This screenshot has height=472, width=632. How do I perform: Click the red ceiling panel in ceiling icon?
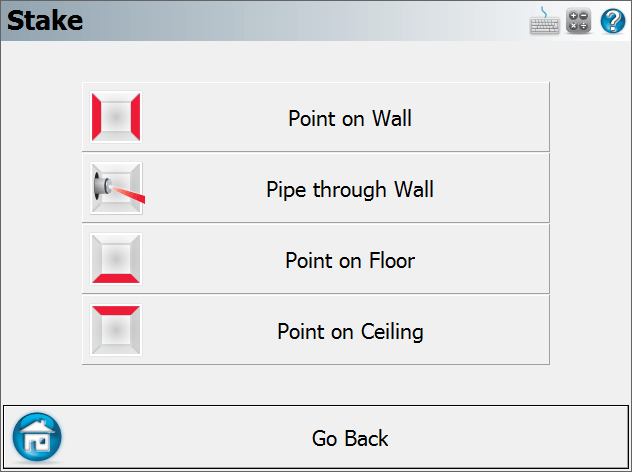[116, 310]
